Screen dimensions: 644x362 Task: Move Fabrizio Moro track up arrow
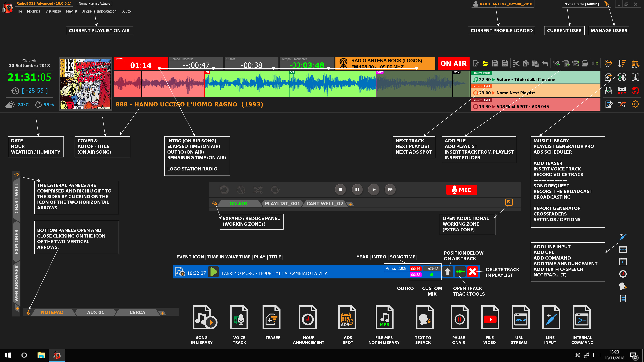pyautogui.click(x=448, y=272)
